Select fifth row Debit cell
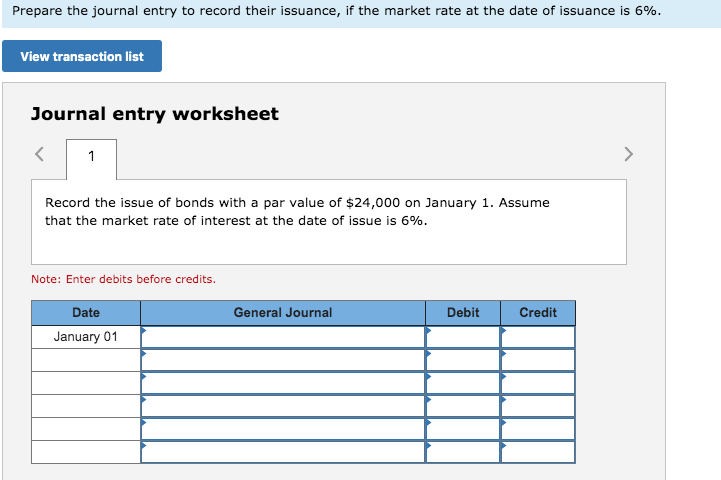 [x=463, y=429]
